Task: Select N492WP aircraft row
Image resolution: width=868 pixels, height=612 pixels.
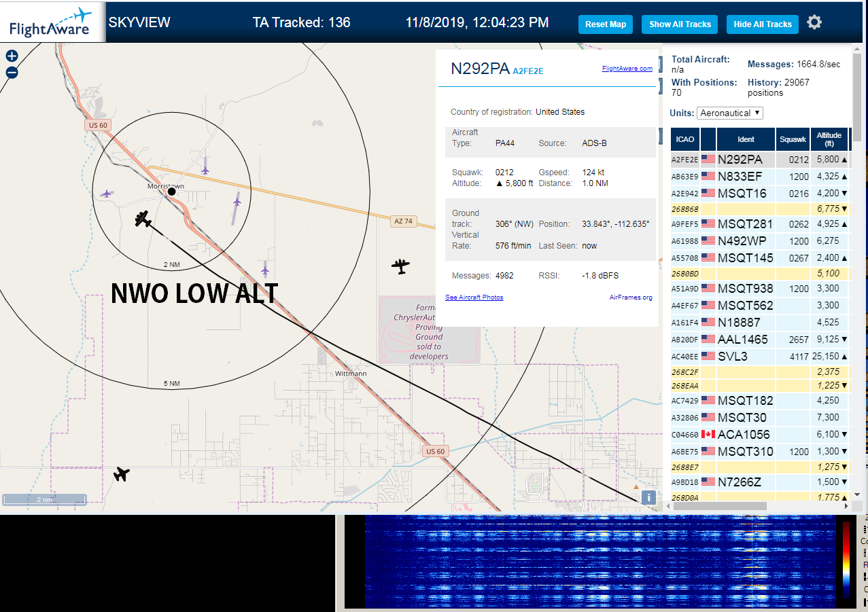Action: pos(759,240)
